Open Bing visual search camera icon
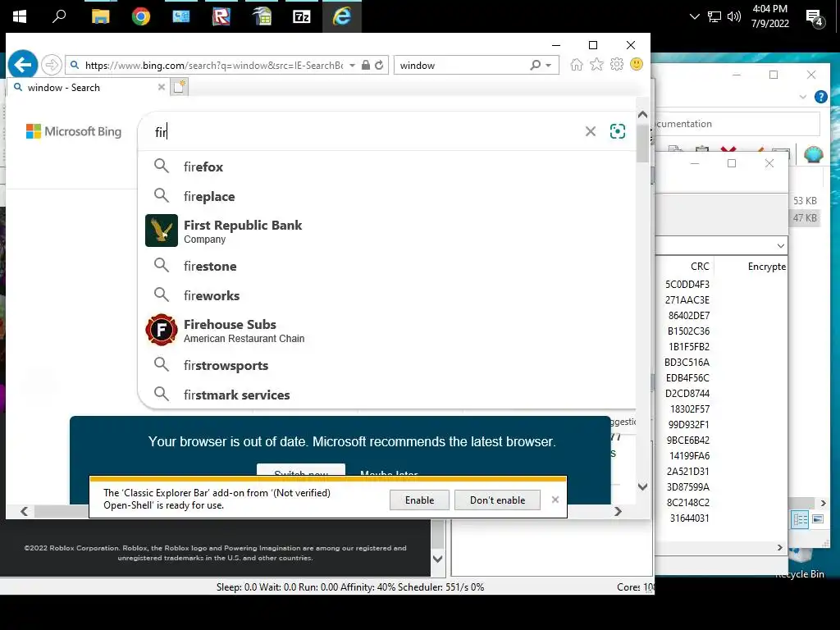This screenshot has height=630, width=840. pyautogui.click(x=618, y=131)
